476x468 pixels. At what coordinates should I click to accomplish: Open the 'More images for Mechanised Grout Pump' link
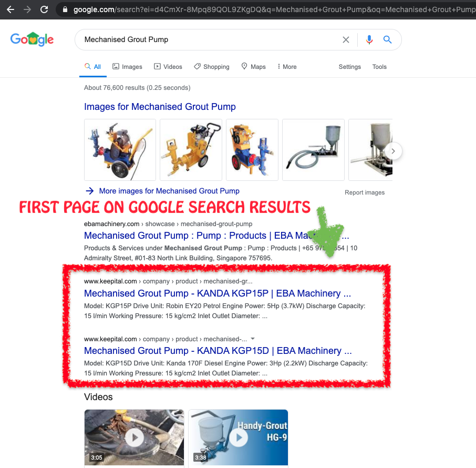click(169, 191)
